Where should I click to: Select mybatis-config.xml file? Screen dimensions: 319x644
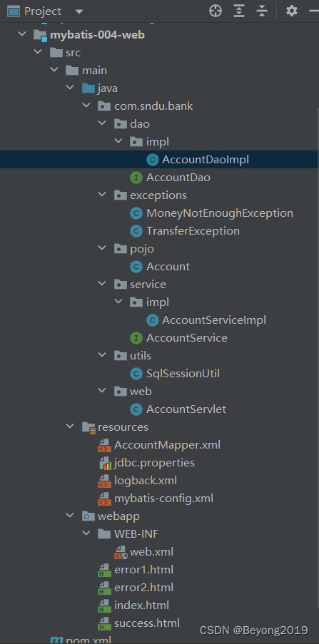(x=163, y=499)
